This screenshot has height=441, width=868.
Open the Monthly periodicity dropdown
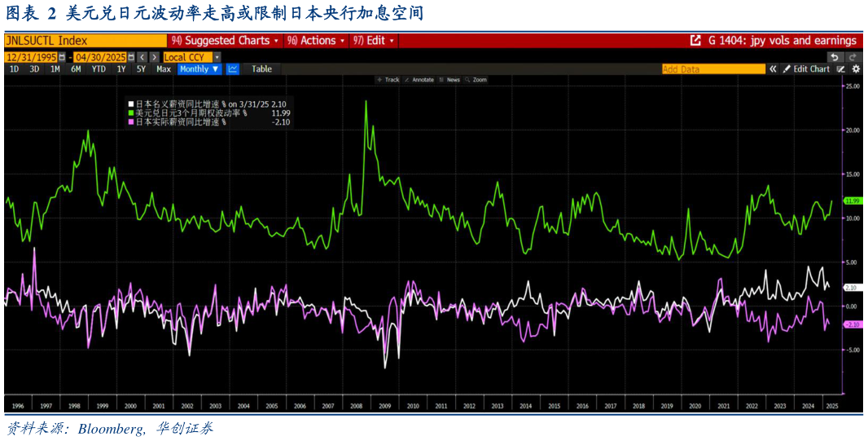[x=199, y=69]
